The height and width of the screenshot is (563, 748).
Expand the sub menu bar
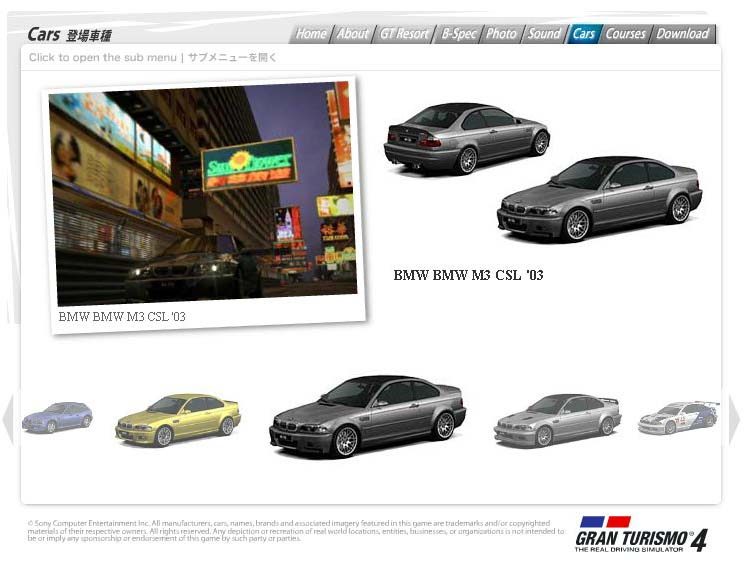tap(371, 58)
